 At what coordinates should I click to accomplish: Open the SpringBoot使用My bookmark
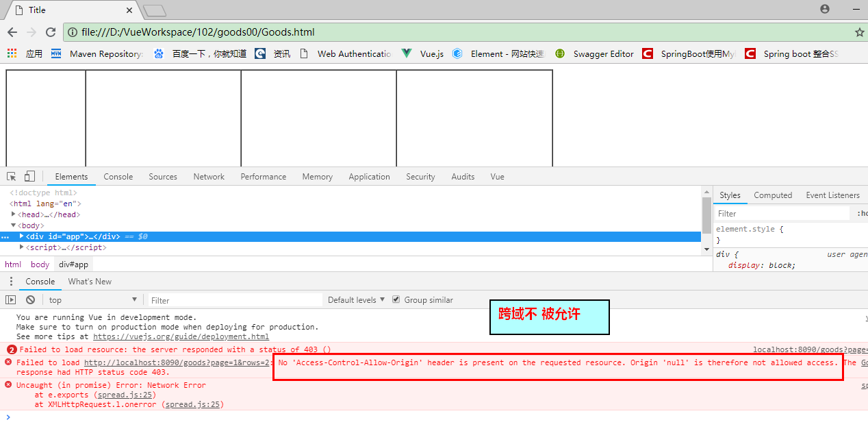coord(689,53)
